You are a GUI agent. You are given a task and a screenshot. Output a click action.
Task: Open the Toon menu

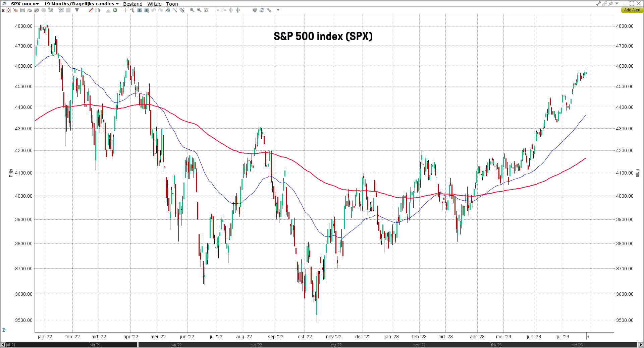pos(172,4)
